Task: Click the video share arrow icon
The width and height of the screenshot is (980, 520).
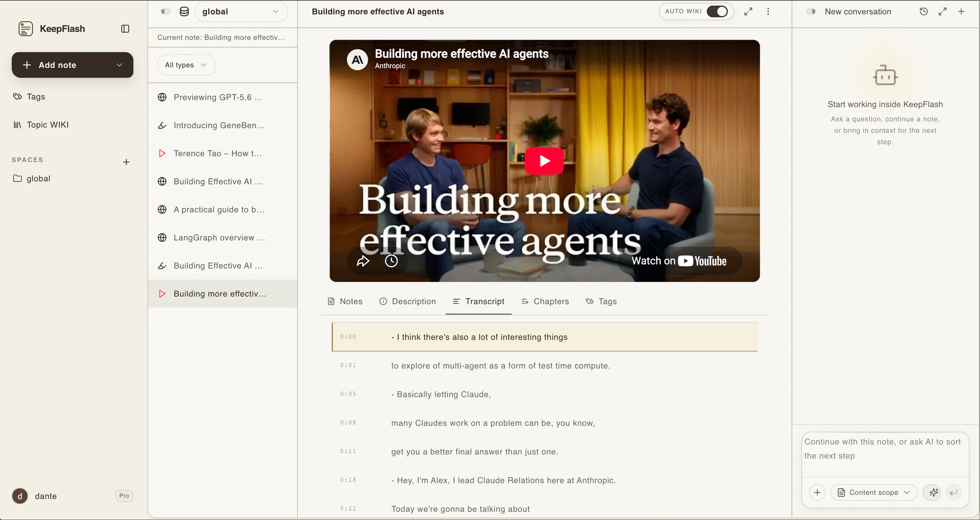Action: tap(363, 261)
